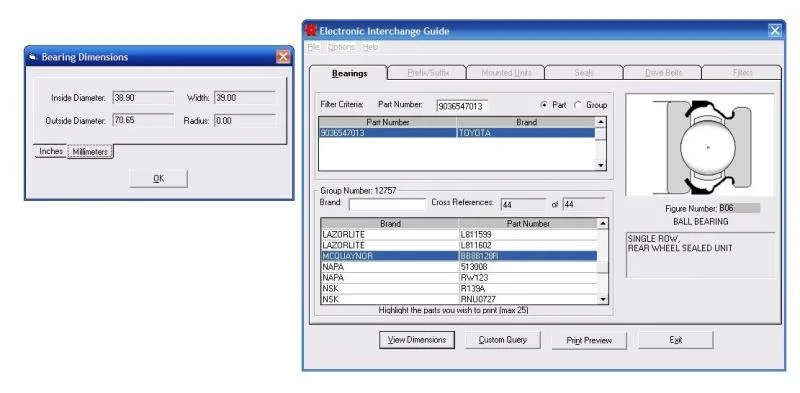Image resolution: width=800 pixels, height=393 pixels.
Task: Click up arrow of cross reference list scrollbar
Action: click(x=603, y=224)
